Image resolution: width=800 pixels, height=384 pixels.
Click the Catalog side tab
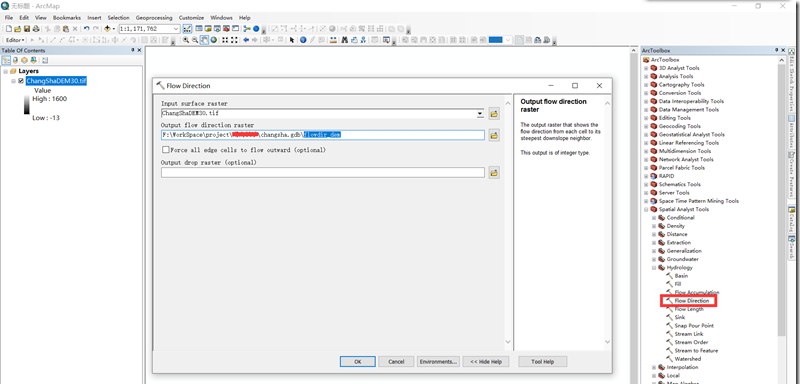791,219
